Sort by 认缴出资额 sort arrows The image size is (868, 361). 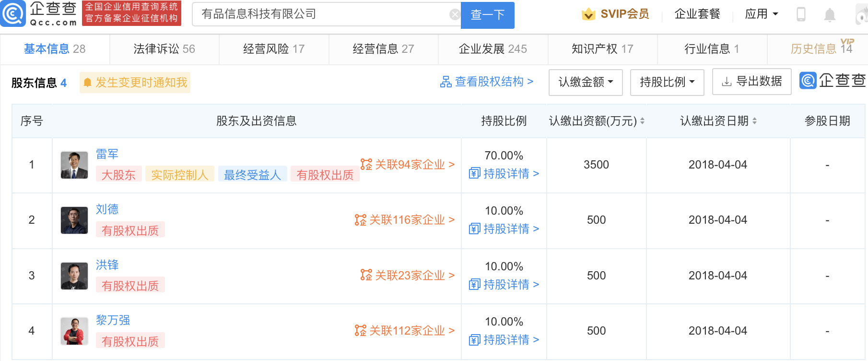[642, 121]
